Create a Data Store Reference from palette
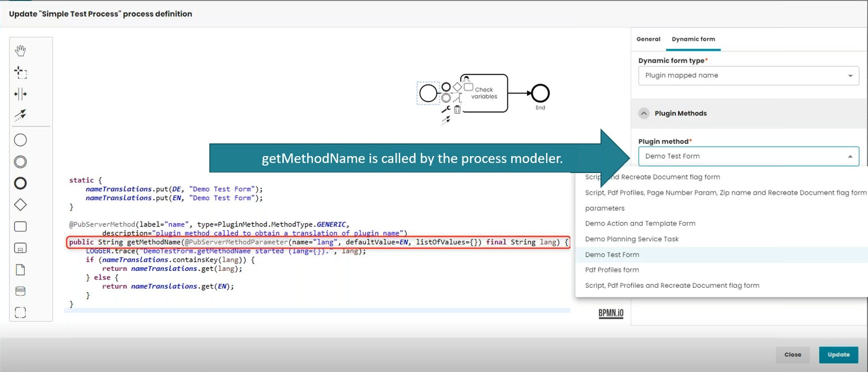 coord(20,291)
